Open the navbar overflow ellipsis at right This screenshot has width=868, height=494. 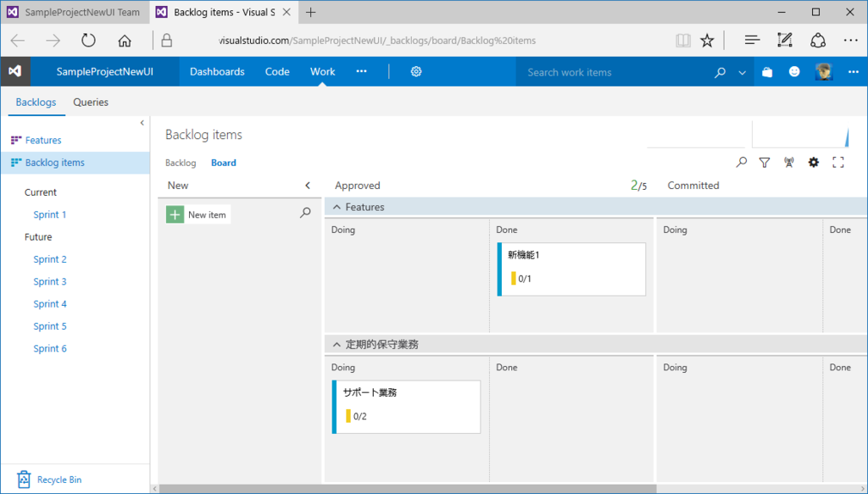[854, 72]
